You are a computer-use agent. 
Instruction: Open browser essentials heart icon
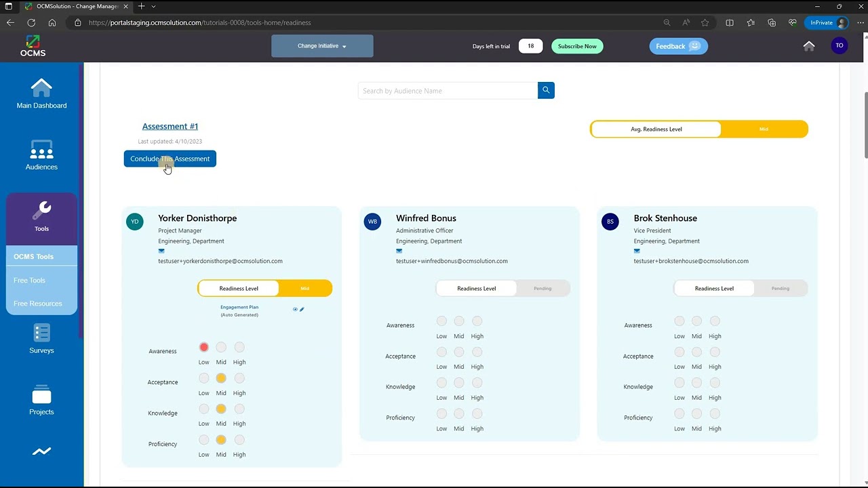tap(792, 22)
